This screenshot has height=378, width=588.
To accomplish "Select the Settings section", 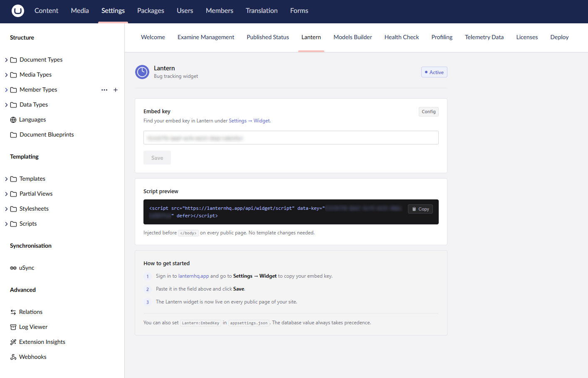I will [113, 11].
